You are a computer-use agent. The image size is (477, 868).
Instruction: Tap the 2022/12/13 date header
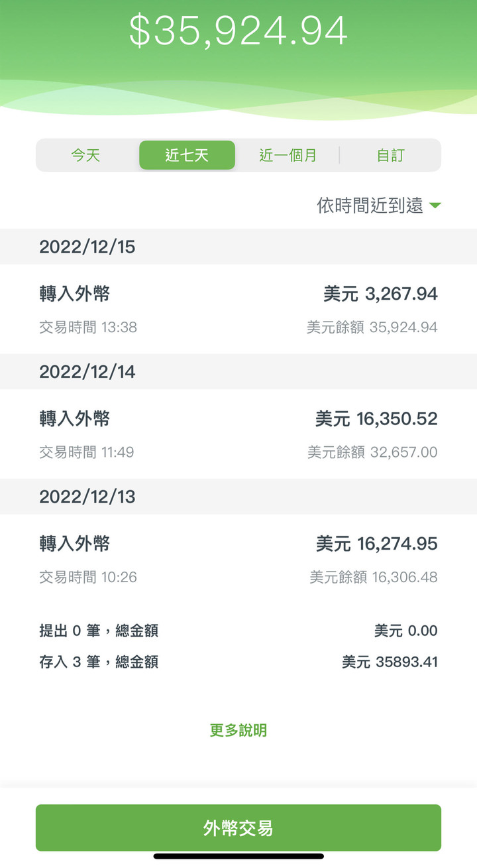tap(87, 497)
